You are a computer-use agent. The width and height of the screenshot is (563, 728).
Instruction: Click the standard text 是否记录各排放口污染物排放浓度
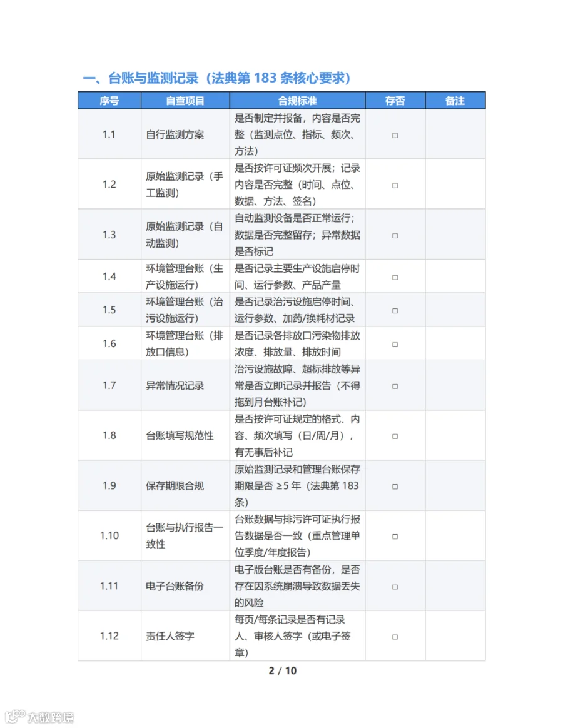[297, 343]
